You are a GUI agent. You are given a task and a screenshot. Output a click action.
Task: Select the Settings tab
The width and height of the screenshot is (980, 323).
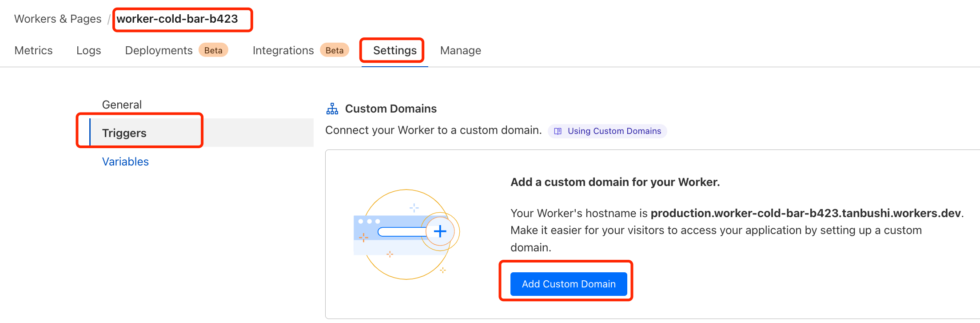(394, 50)
